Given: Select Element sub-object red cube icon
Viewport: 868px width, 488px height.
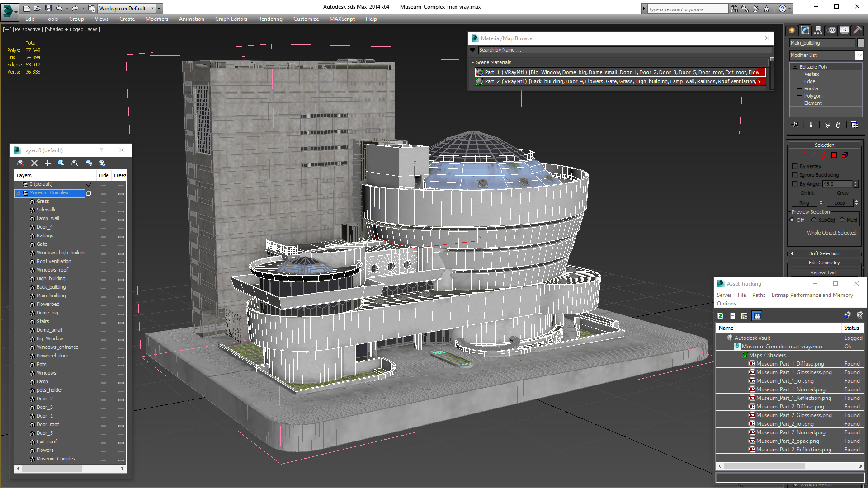Looking at the screenshot, I should [845, 155].
